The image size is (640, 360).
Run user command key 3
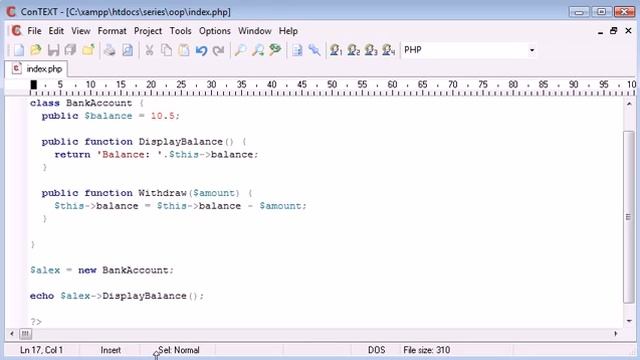[371, 50]
